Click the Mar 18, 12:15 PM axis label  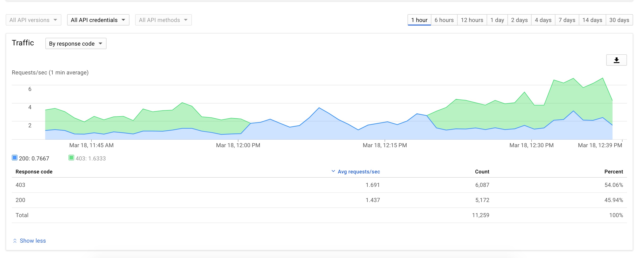point(385,145)
